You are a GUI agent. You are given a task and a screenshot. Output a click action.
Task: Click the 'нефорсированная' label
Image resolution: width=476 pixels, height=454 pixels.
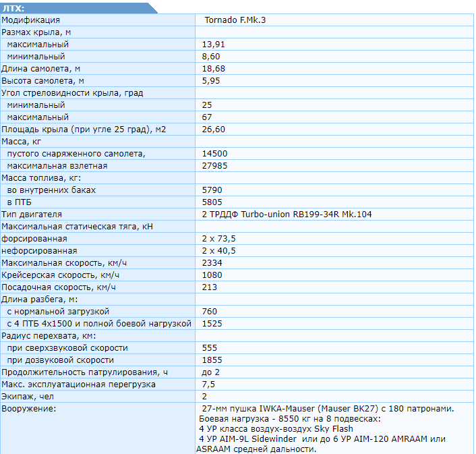[39, 251]
